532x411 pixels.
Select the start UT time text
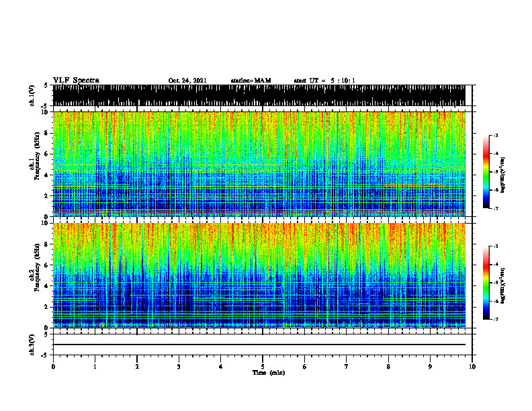[x=324, y=81]
